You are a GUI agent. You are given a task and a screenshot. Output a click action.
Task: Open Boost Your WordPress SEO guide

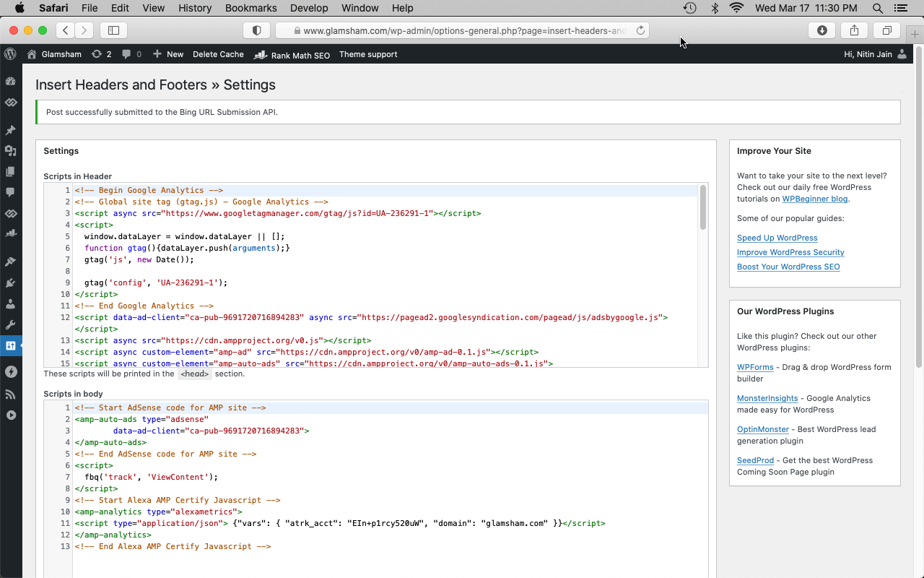tap(788, 267)
